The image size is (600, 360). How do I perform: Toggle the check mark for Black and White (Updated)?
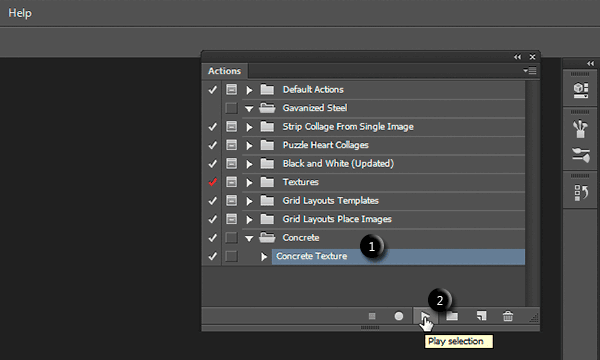[212, 164]
